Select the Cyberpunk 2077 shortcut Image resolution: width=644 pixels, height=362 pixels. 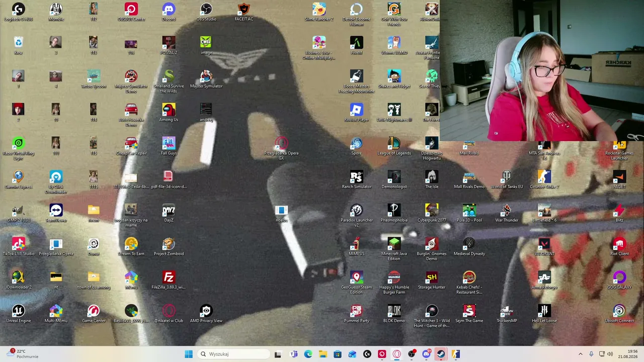[x=432, y=213]
